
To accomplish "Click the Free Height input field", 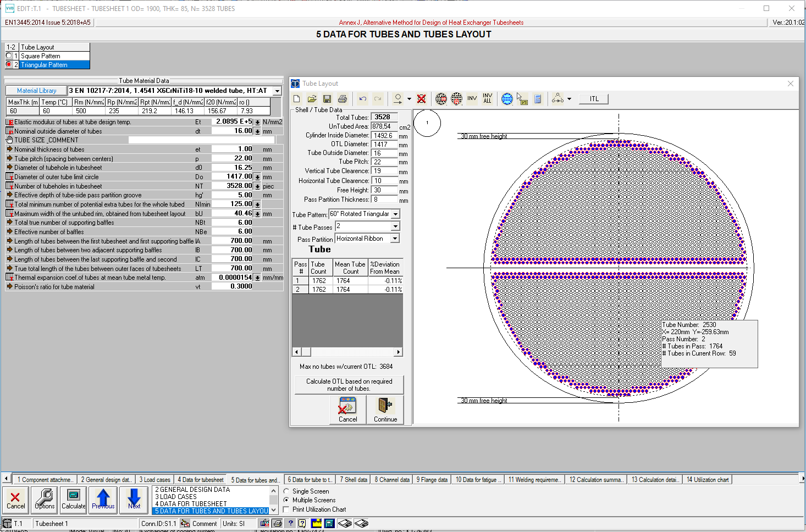I will coord(384,190).
